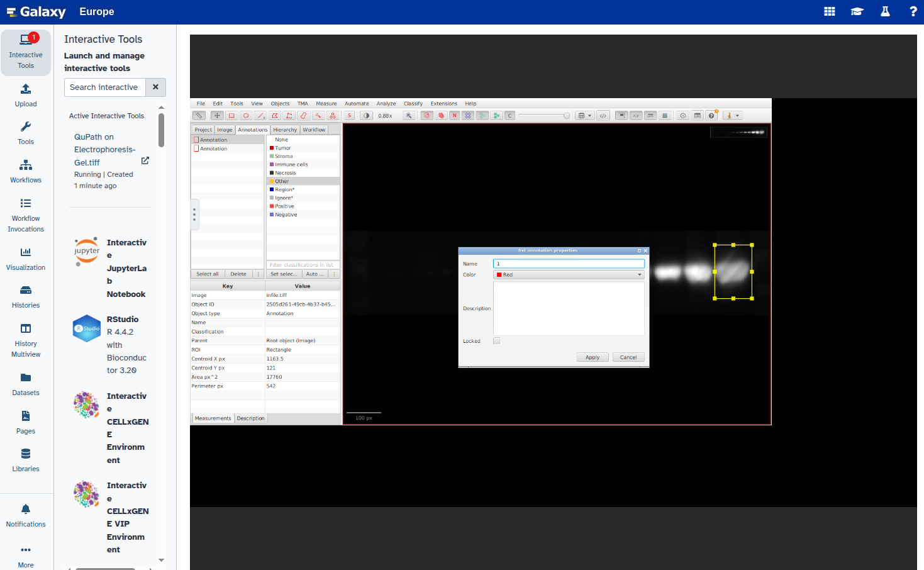Toggle show TMA grid icon
The height and width of the screenshot is (570, 924).
pos(468,116)
